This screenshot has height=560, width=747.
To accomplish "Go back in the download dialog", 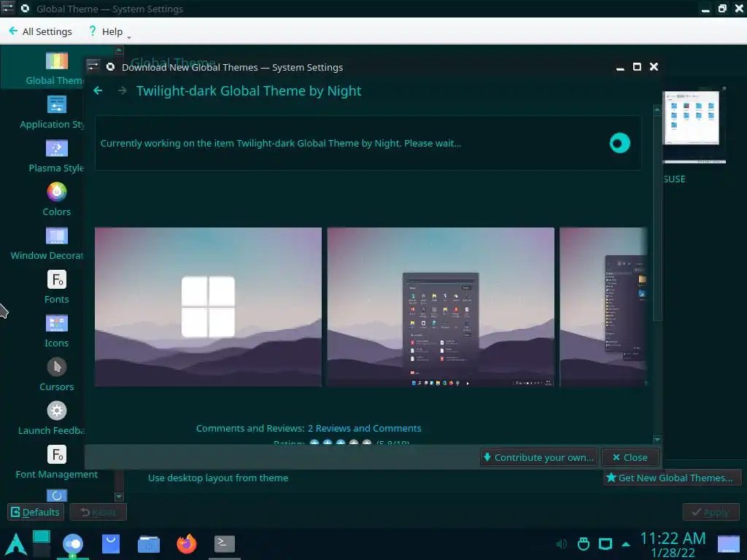I will tap(98, 90).
